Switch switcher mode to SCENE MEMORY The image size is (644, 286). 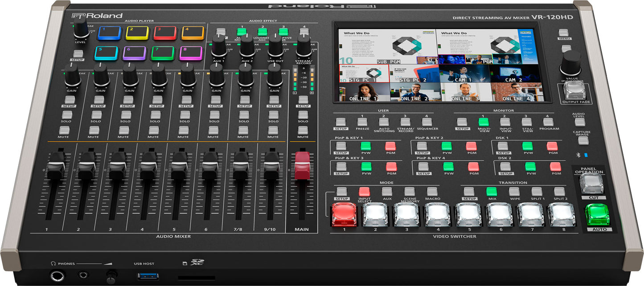pos(410,192)
